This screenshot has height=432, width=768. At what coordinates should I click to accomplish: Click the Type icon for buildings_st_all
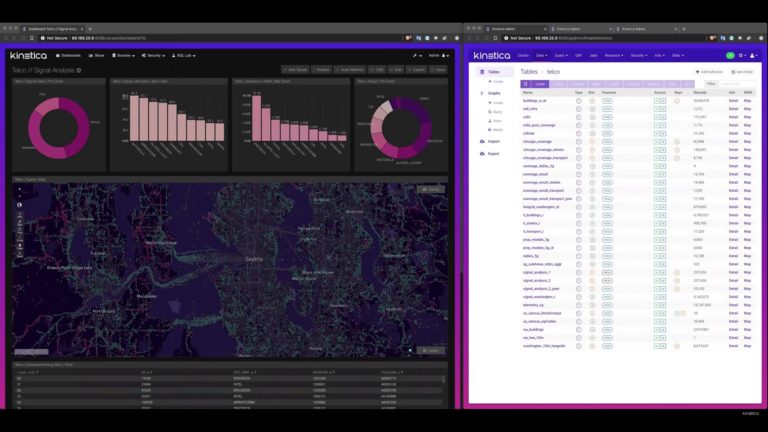(x=578, y=101)
